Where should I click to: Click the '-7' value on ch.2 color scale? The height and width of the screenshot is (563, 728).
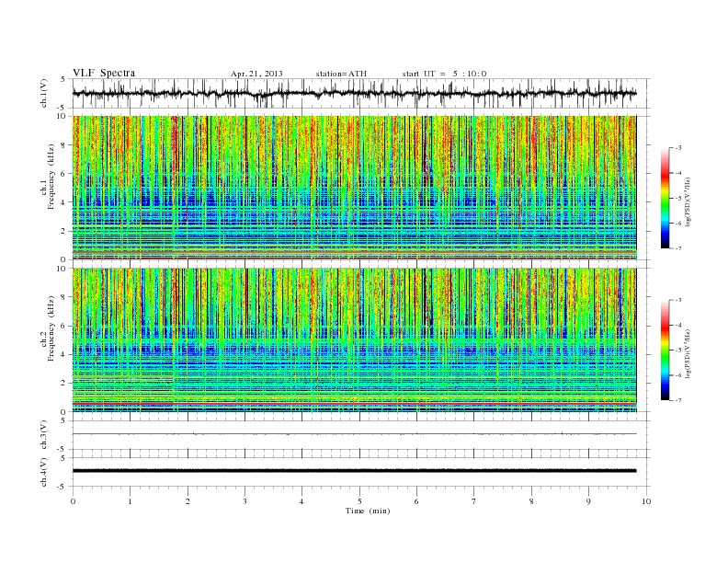(677, 400)
